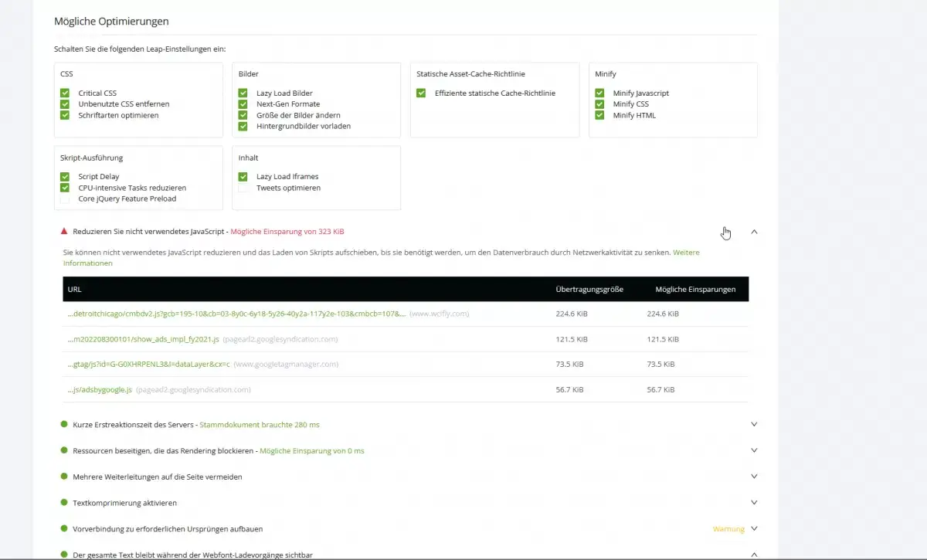This screenshot has height=560, width=927.
Task: Open the show_ads_impl_fy2021.js script link
Action: [144, 339]
